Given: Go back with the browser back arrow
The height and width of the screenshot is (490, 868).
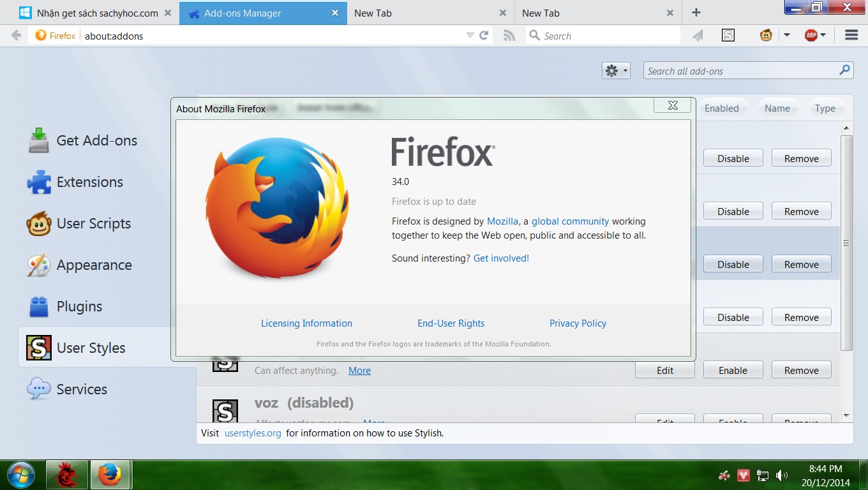Looking at the screenshot, I should pyautogui.click(x=17, y=36).
